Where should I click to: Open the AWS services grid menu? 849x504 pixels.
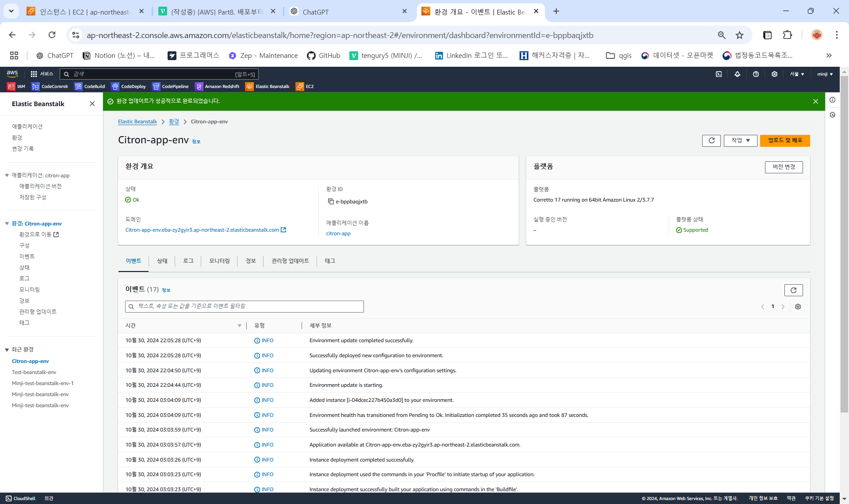(34, 74)
